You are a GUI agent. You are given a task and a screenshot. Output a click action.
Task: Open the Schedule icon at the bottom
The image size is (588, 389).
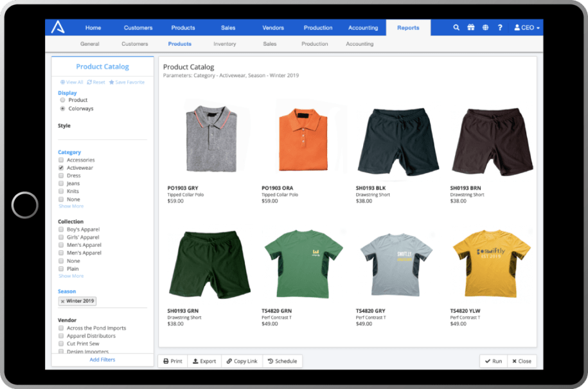282,361
